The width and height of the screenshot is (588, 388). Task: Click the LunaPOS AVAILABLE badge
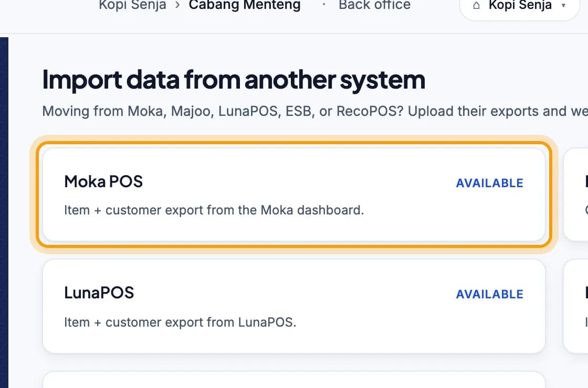[489, 294]
